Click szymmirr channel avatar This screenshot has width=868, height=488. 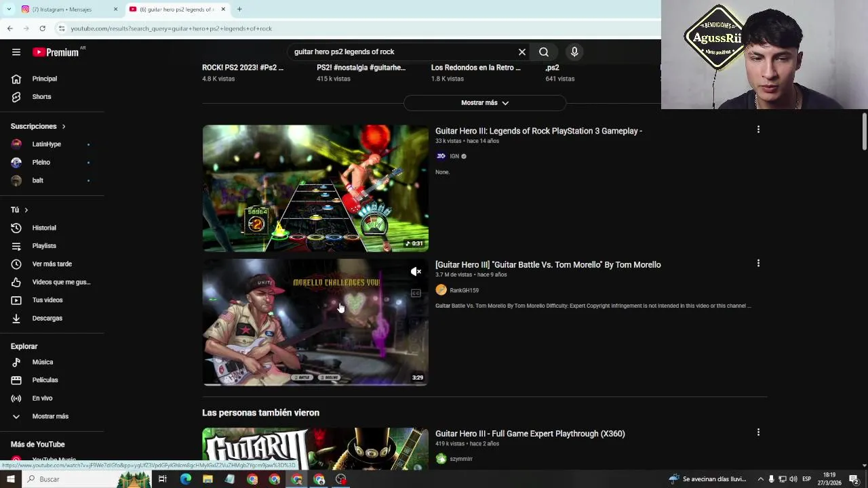pos(441,459)
